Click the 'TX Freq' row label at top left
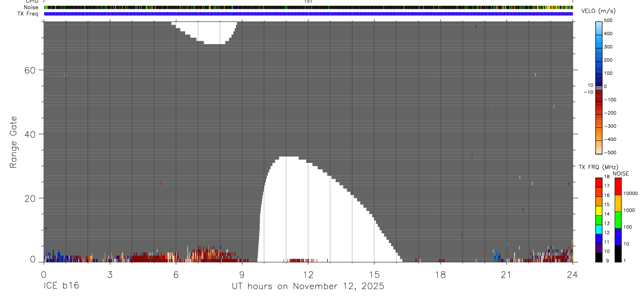 (28, 14)
